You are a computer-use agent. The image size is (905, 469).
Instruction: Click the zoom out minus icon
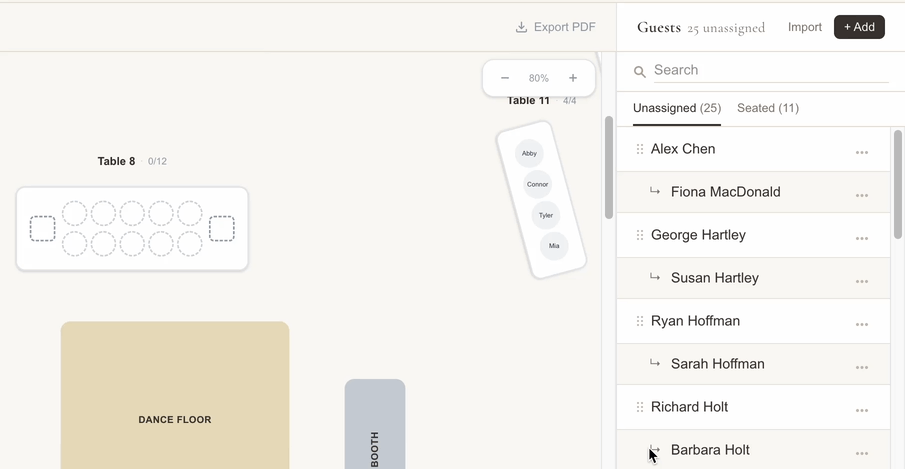505,78
